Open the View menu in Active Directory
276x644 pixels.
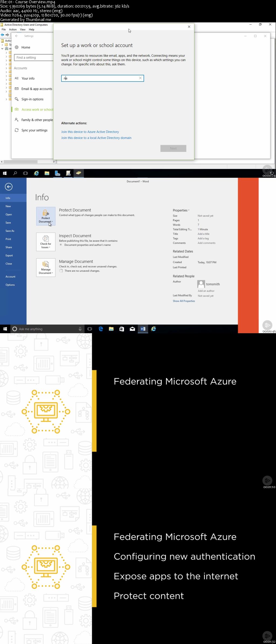pyautogui.click(x=23, y=29)
